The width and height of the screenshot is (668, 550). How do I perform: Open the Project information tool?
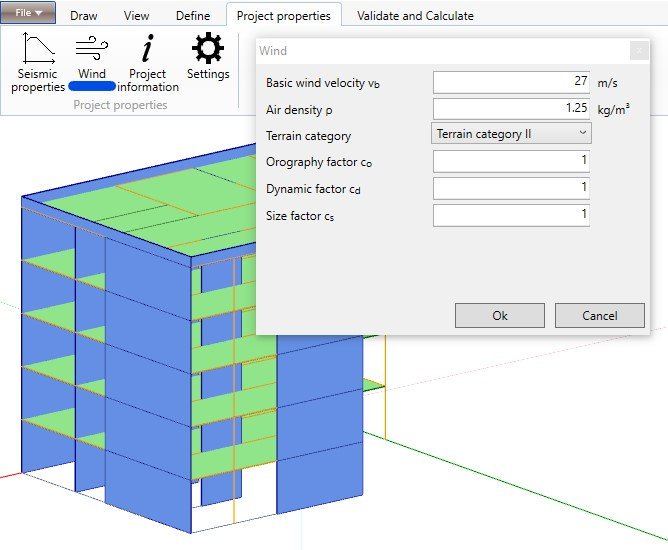tap(147, 62)
